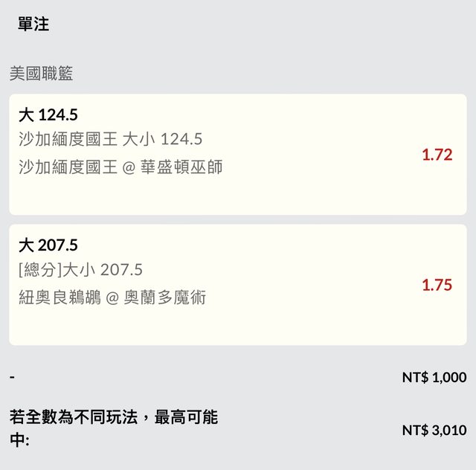Image resolution: width=476 pixels, height=470 pixels.
Task: Click the 單注 header title
Action: 33,25
